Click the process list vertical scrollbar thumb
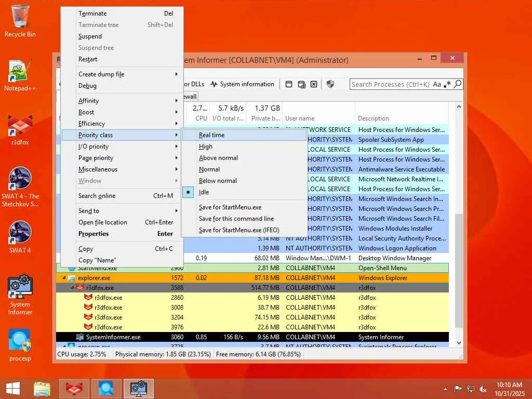 coord(459,270)
